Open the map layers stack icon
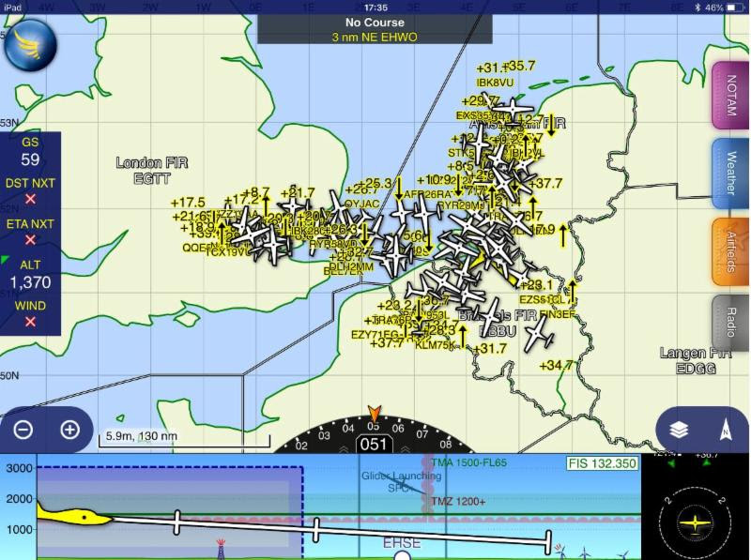This screenshot has height=560, width=751. [679, 430]
